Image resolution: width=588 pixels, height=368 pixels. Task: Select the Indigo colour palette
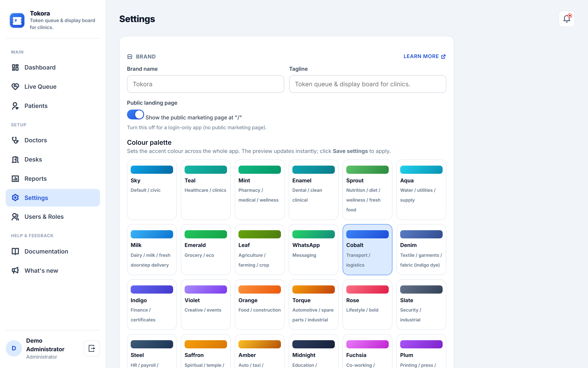click(x=152, y=305)
